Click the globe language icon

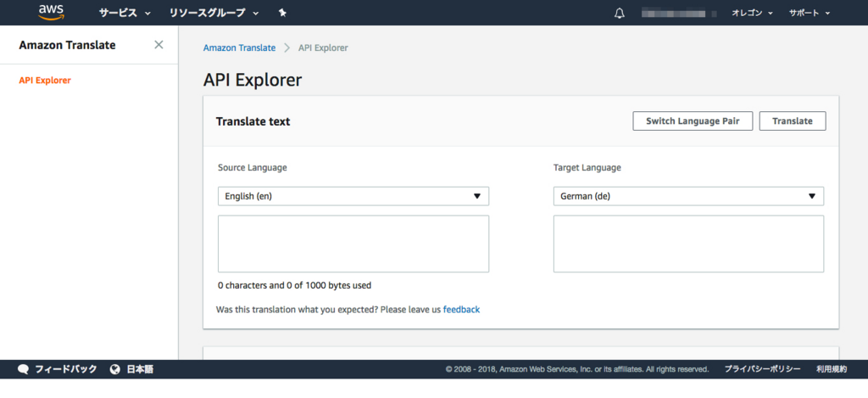[115, 369]
